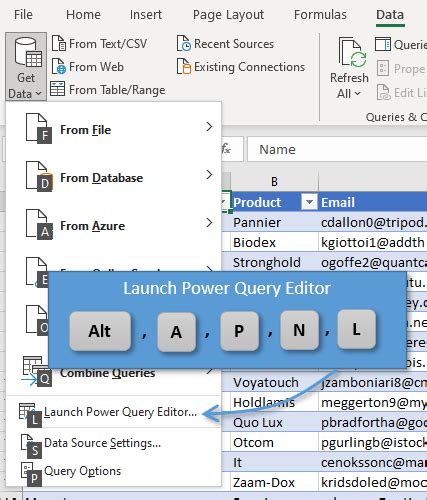The height and width of the screenshot is (500, 427).
Task: Click the insert function fx icon
Action: tap(226, 149)
